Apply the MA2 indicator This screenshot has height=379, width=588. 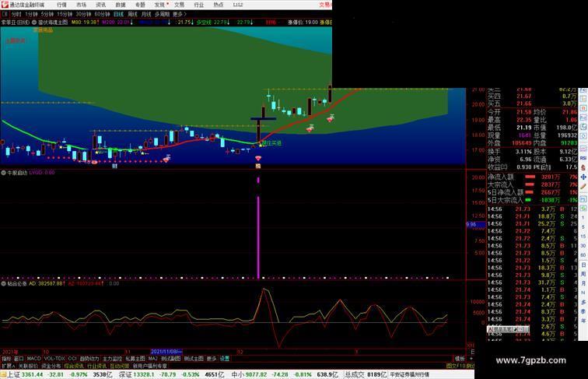[x=152, y=359]
